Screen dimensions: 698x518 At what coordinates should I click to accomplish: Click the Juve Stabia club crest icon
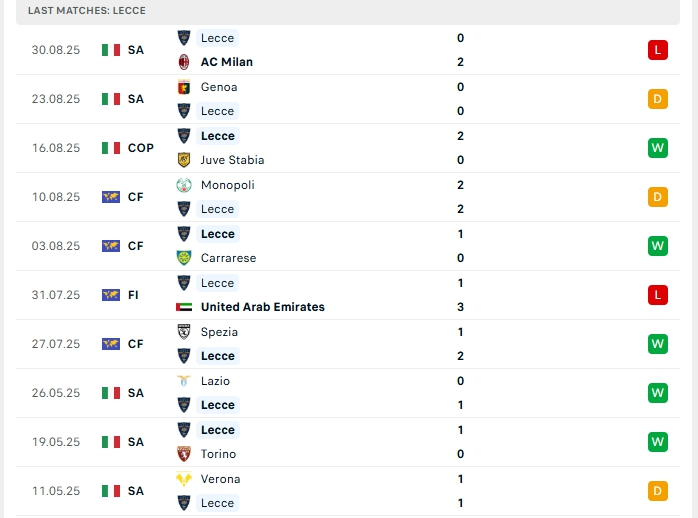[184, 160]
